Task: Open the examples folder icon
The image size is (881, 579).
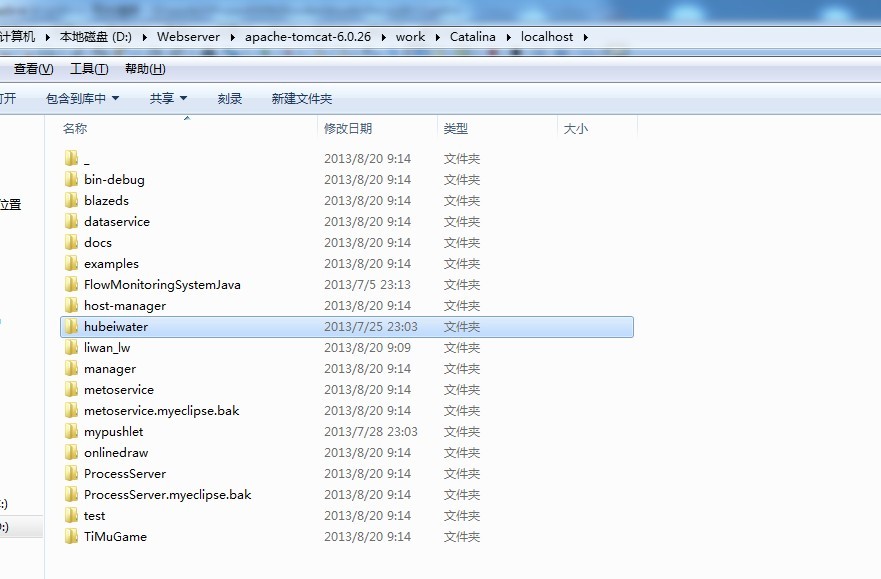Action: (72, 263)
